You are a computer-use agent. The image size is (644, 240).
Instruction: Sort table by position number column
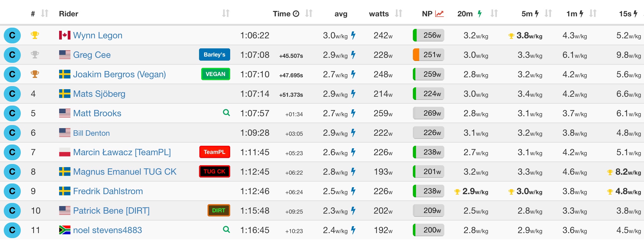[45, 14]
